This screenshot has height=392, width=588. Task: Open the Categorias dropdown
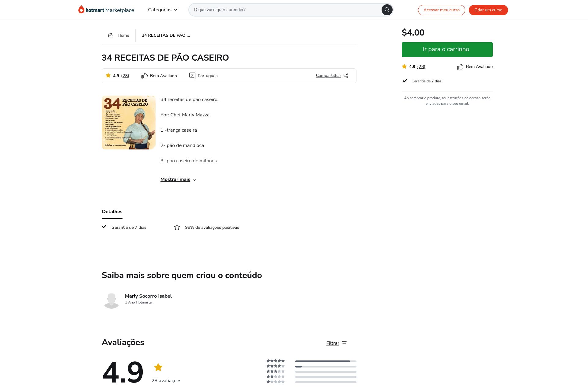click(x=162, y=10)
